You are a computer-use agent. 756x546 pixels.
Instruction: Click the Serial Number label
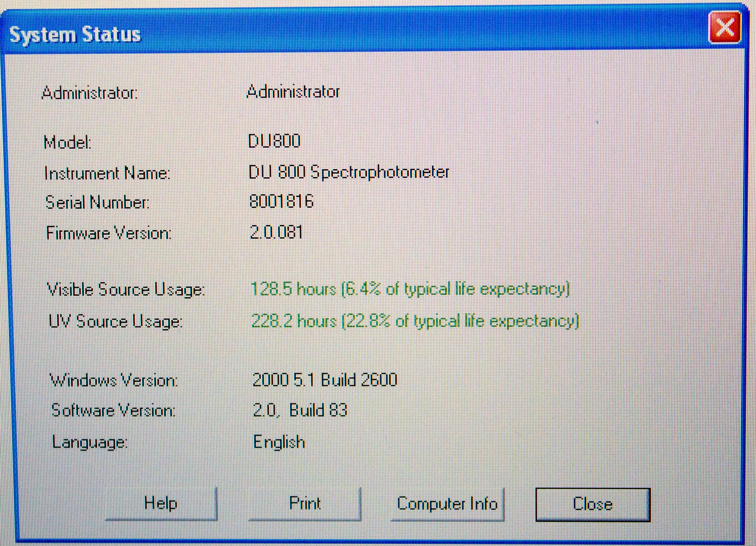point(97,203)
